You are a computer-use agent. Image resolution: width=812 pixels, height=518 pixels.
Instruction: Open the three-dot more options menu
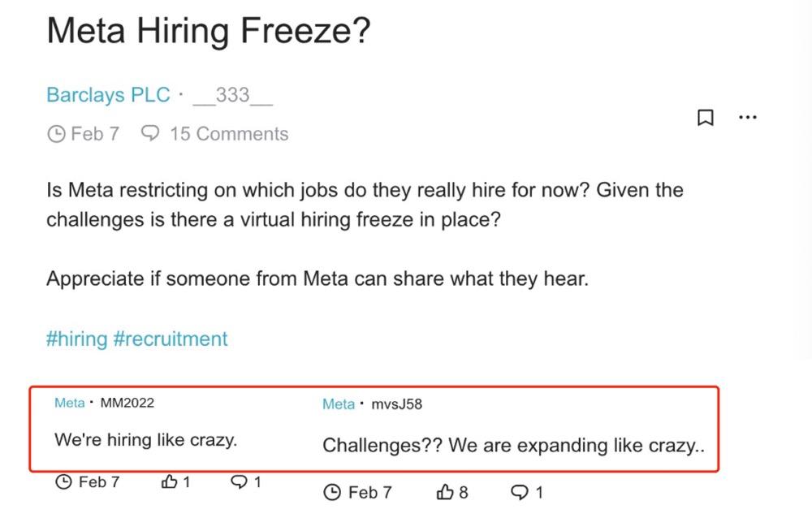pyautogui.click(x=747, y=118)
